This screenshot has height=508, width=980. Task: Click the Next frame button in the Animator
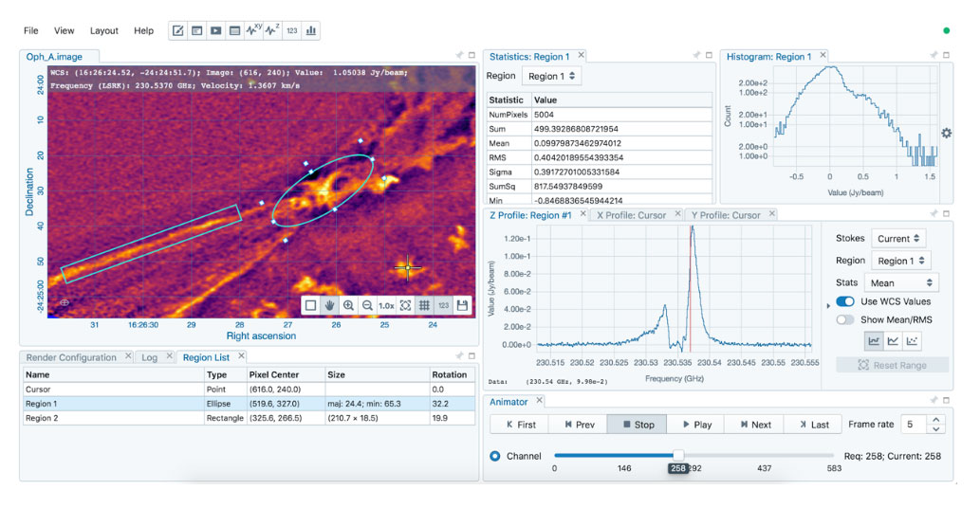754,425
